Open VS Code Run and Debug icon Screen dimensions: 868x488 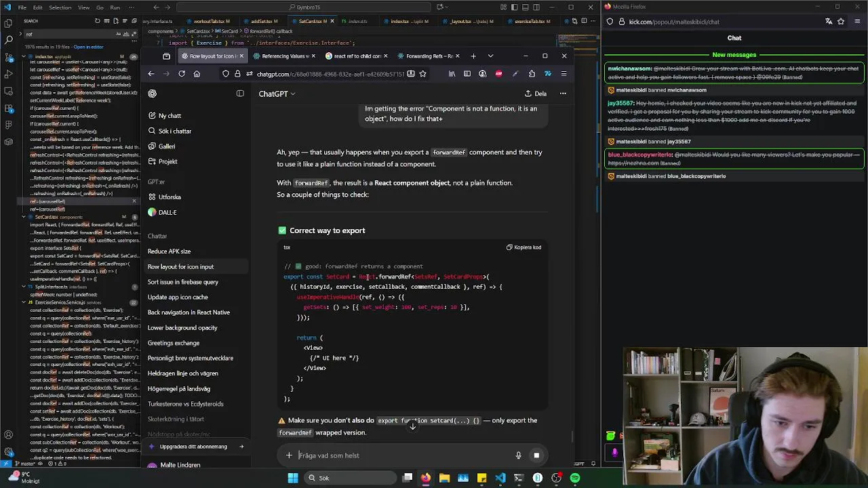(8, 74)
